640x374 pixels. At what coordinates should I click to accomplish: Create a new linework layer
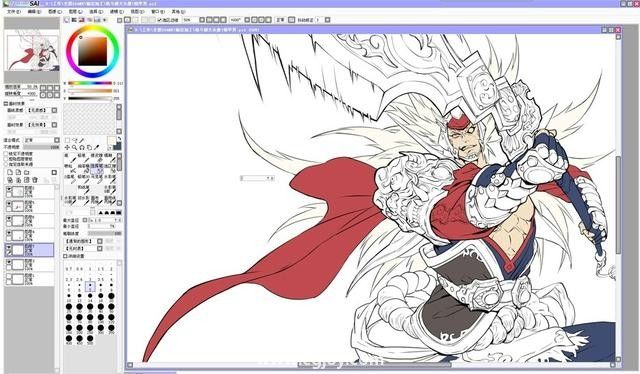(18, 172)
